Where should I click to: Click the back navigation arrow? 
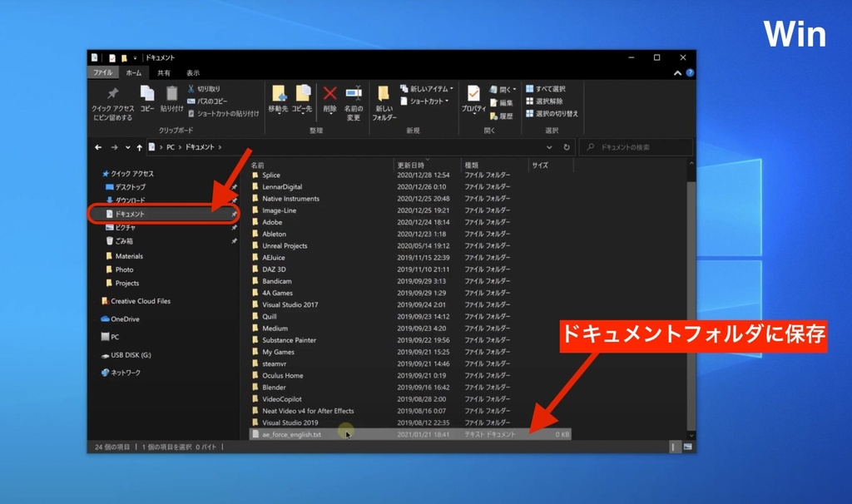[x=97, y=146]
